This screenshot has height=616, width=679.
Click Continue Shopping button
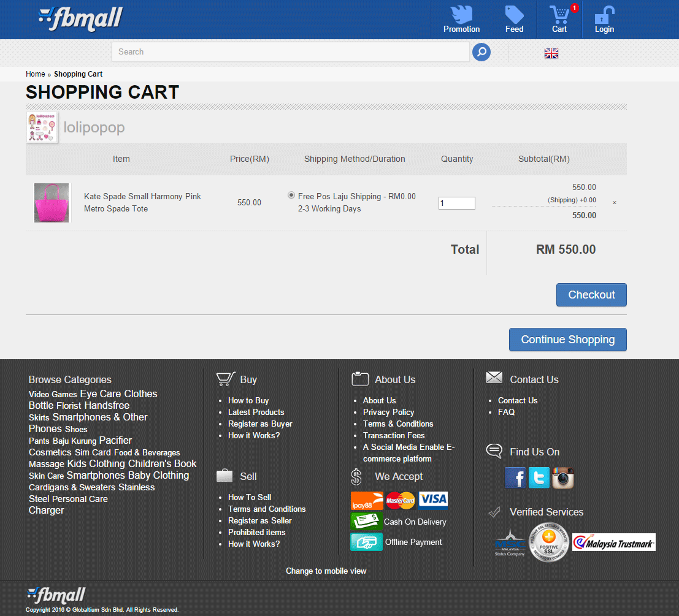(568, 340)
